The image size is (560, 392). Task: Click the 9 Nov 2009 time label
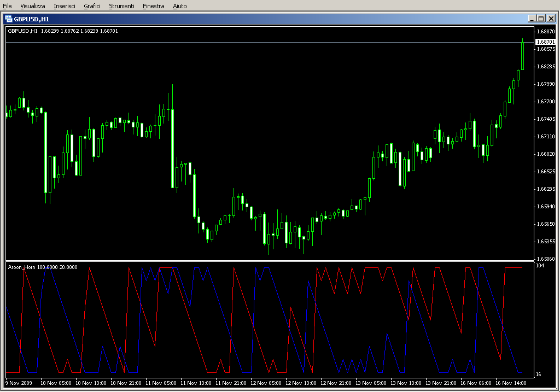point(19,383)
